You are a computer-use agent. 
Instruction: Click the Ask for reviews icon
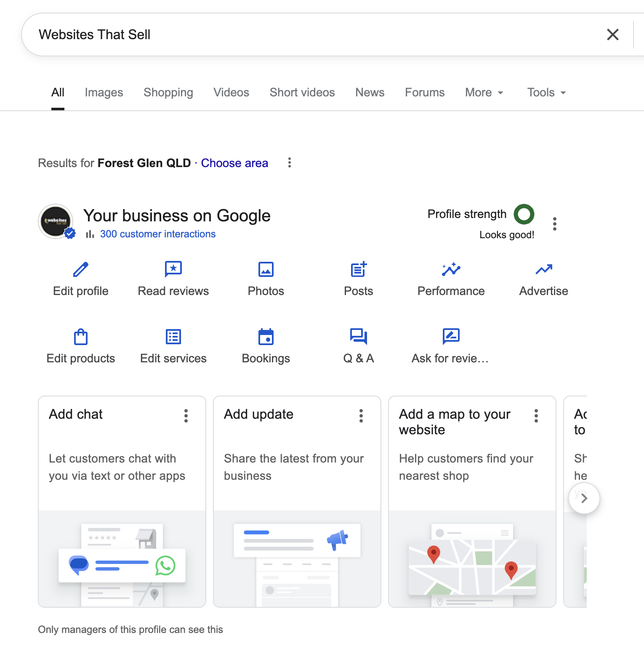451,337
